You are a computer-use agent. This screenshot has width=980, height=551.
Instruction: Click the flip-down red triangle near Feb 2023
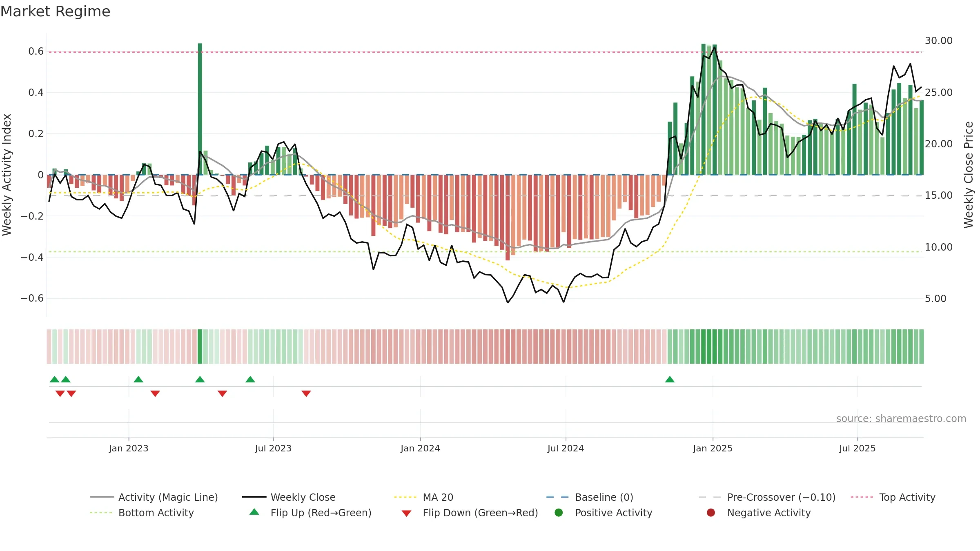click(x=155, y=393)
